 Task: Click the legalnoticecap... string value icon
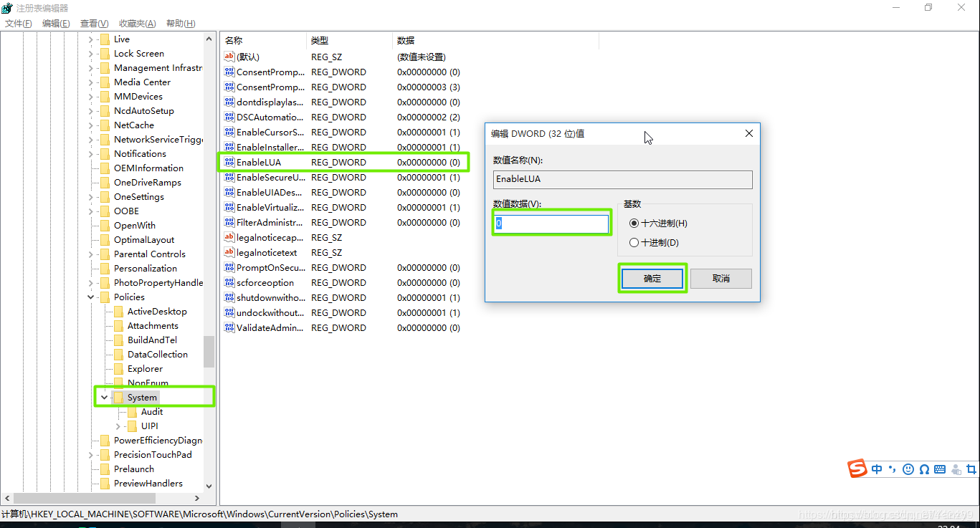229,237
